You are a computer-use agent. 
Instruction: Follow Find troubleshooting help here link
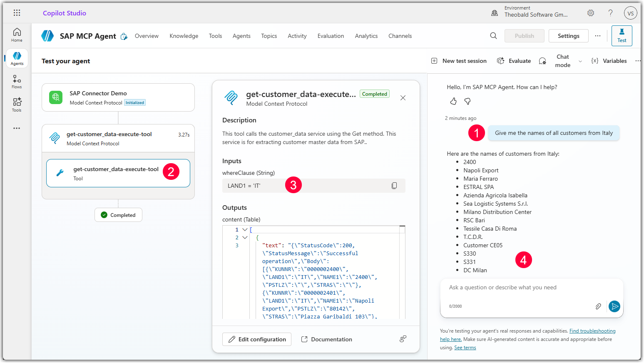592,331
